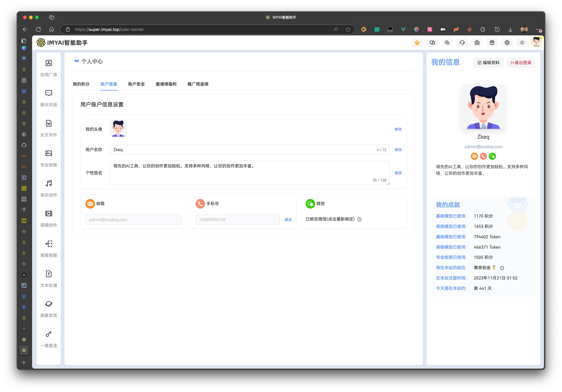Open the calendar sign-in icon

click(x=477, y=43)
